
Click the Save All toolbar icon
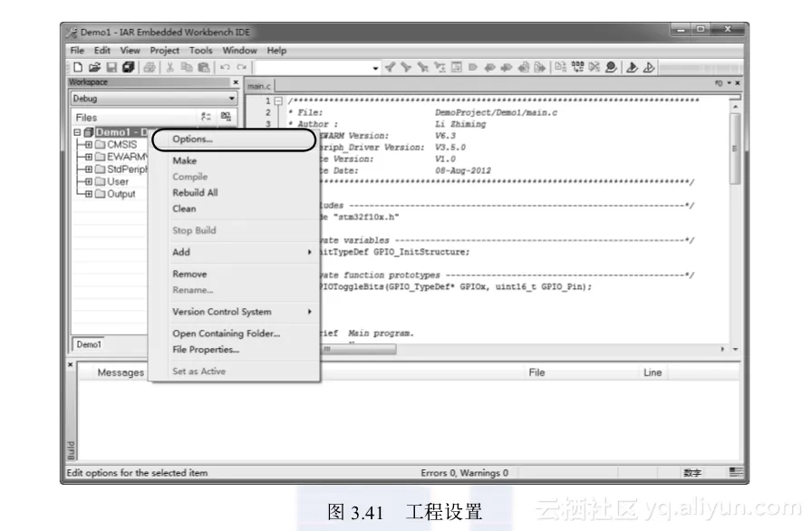click(129, 67)
